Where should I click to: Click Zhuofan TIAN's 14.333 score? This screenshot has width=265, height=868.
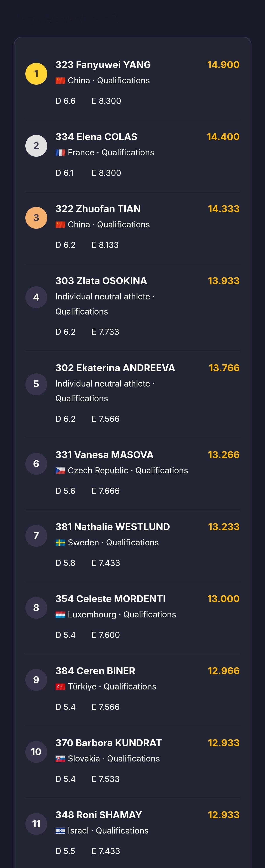coord(223,209)
